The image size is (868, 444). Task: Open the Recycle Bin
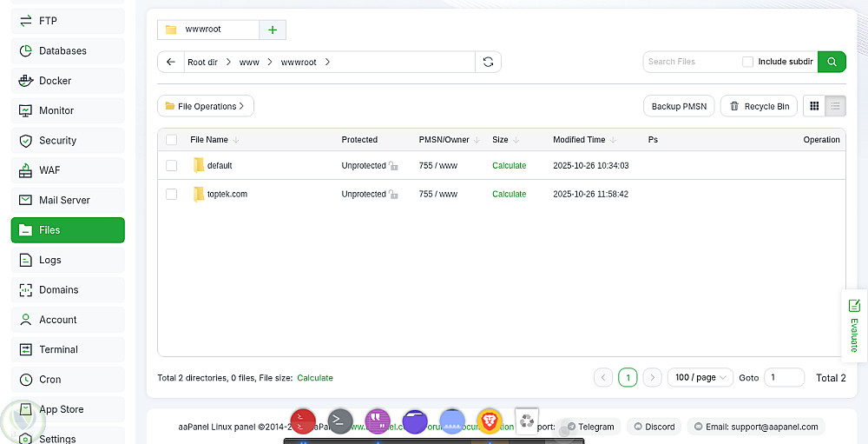[x=759, y=106]
